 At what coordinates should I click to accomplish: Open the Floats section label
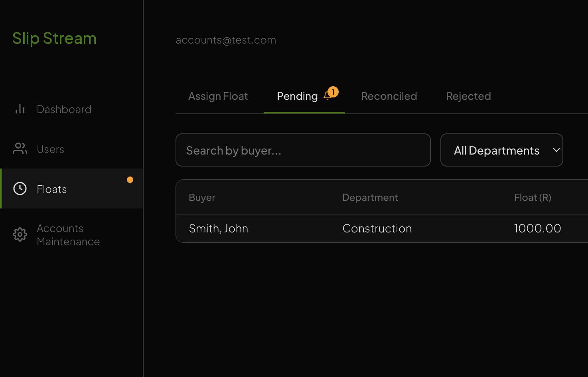click(52, 189)
